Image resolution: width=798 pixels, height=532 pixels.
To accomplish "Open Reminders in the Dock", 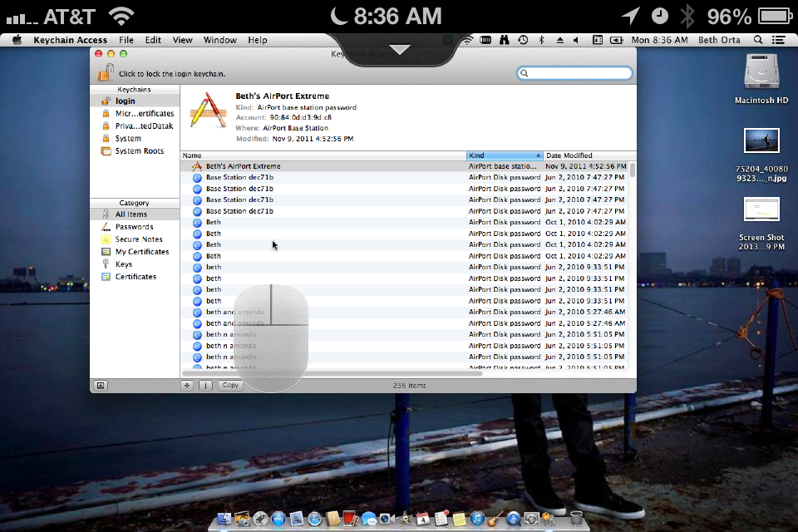I will (x=441, y=518).
